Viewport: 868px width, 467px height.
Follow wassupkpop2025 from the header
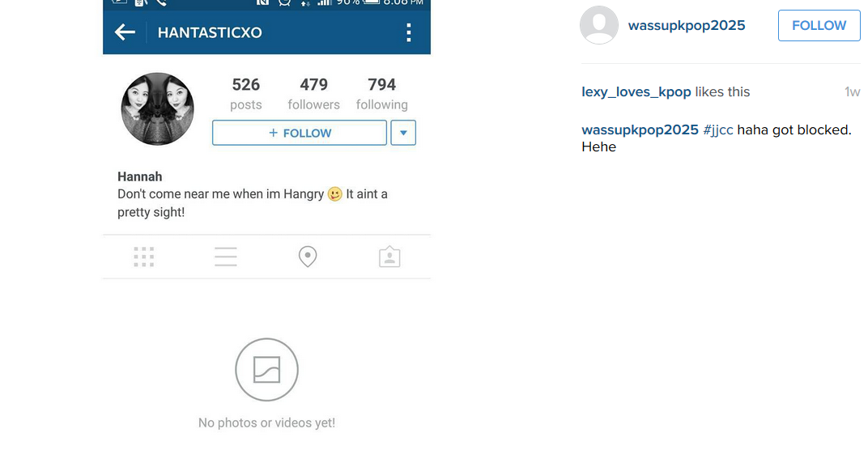point(819,25)
